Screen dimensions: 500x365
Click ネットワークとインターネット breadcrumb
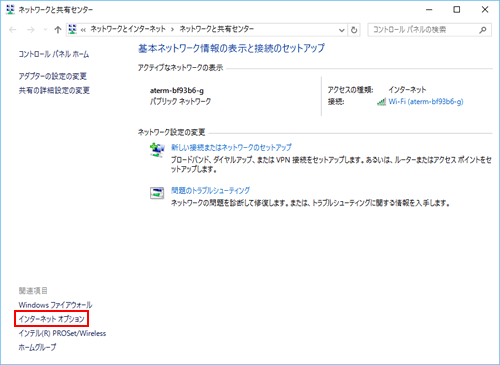click(128, 29)
